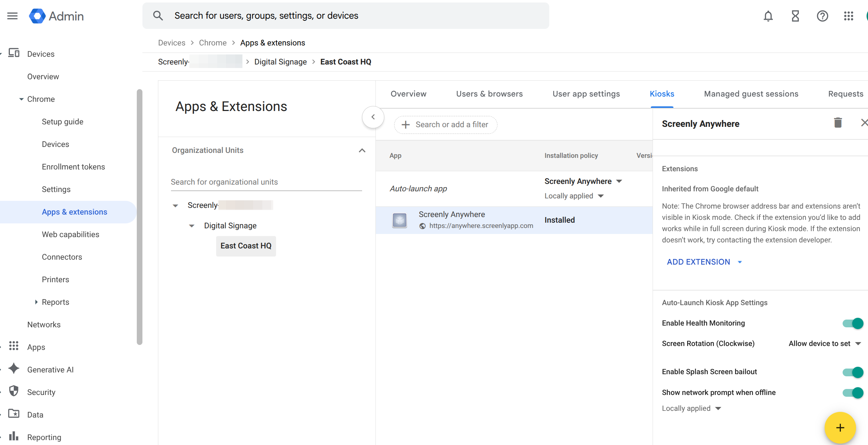Switch to the Overview tab
Image resolution: width=868 pixels, height=445 pixels.
[408, 94]
